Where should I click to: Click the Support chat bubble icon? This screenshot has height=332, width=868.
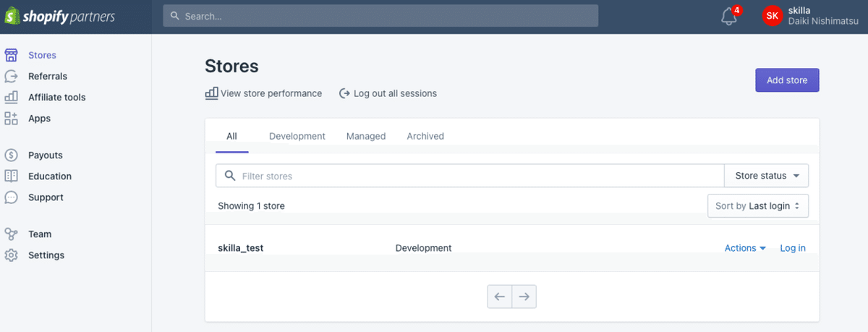click(x=11, y=197)
